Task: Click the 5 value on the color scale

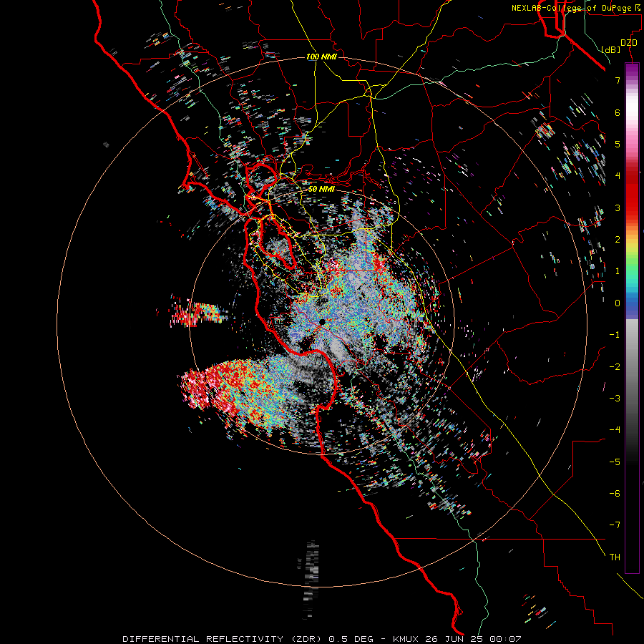Action: coord(618,144)
